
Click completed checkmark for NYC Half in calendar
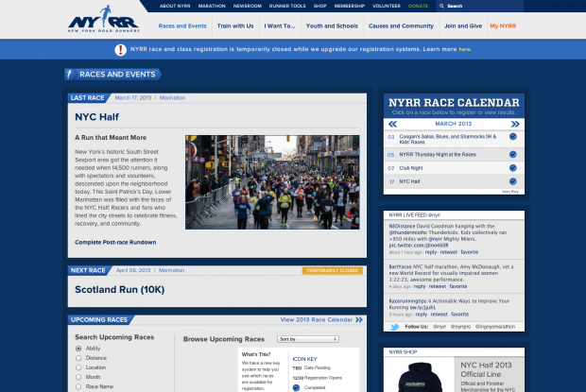click(512, 181)
